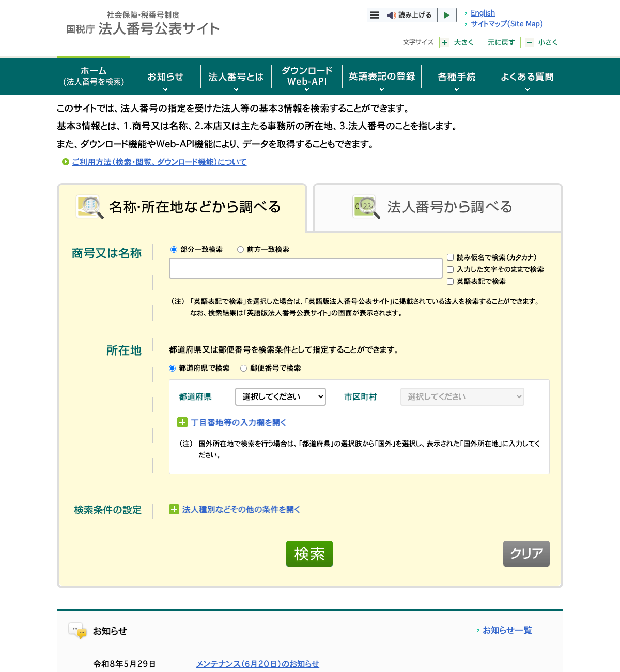This screenshot has width=620, height=672.
Task: Click the 検索条件の設定 heading
Action: (x=108, y=510)
